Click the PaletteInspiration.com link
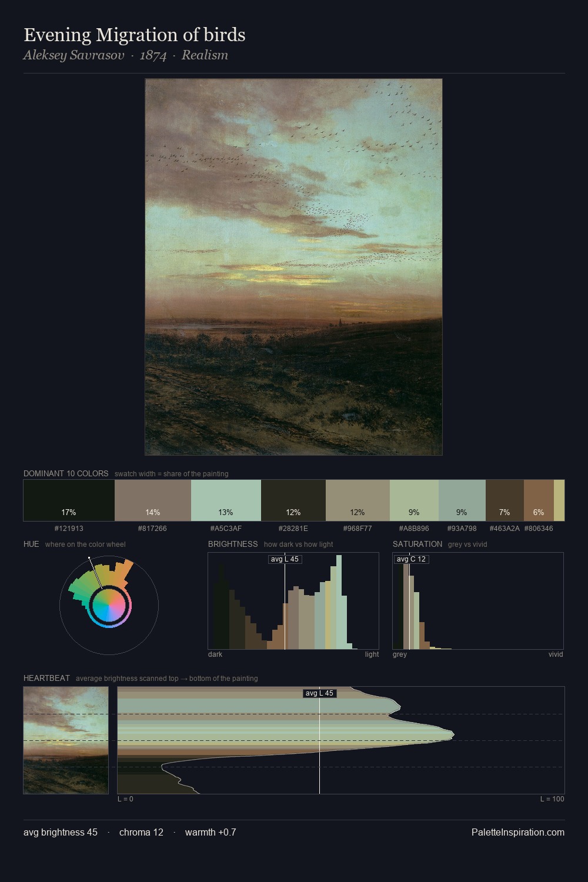Image resolution: width=588 pixels, height=882 pixels. tap(518, 832)
